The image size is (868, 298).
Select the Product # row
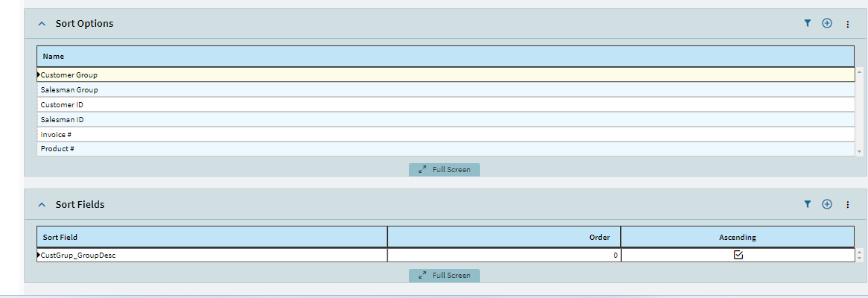coord(446,149)
